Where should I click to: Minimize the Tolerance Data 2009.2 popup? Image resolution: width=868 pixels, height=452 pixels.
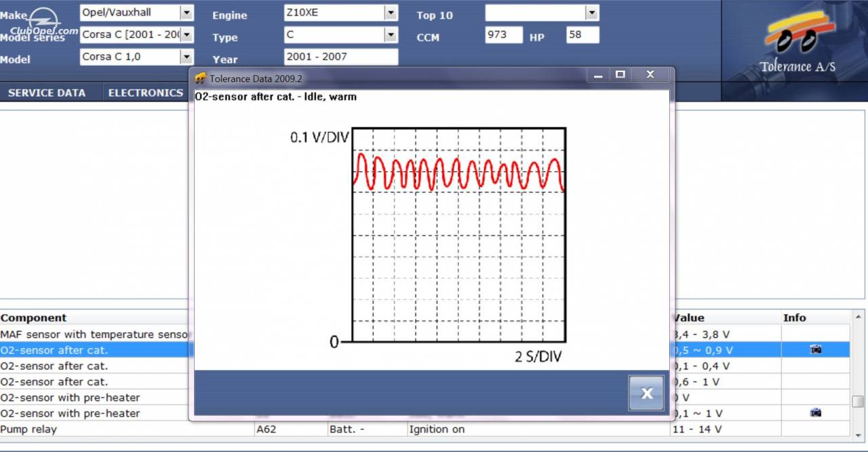pos(598,75)
